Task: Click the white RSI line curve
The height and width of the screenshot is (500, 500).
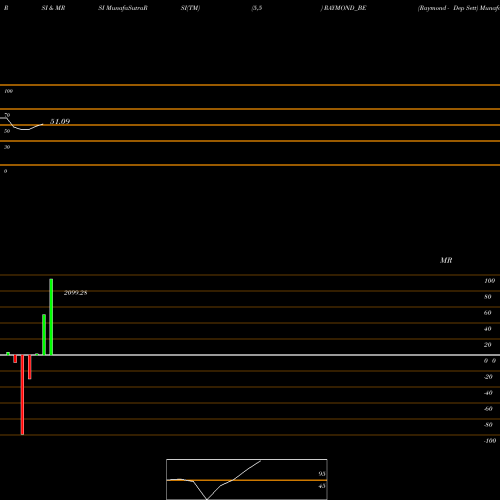Action: pos(22,129)
